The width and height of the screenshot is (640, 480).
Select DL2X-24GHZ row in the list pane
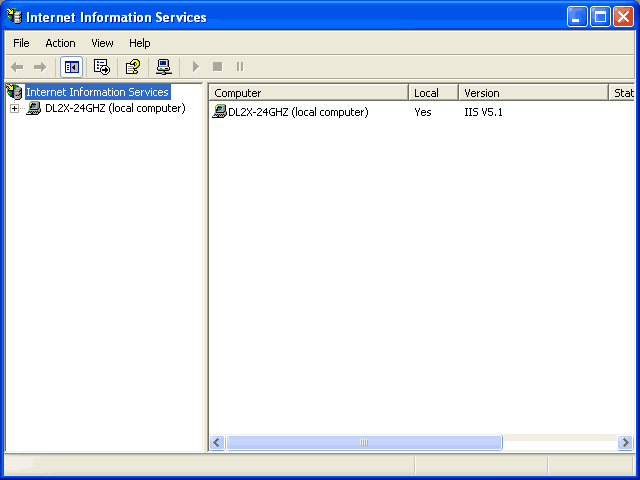[x=297, y=112]
